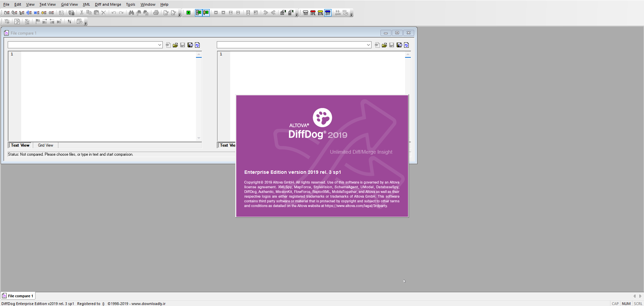Expand overflow arrow after comparison mode buttons
Viewport: 644px width, 306px height.
(x=351, y=15)
